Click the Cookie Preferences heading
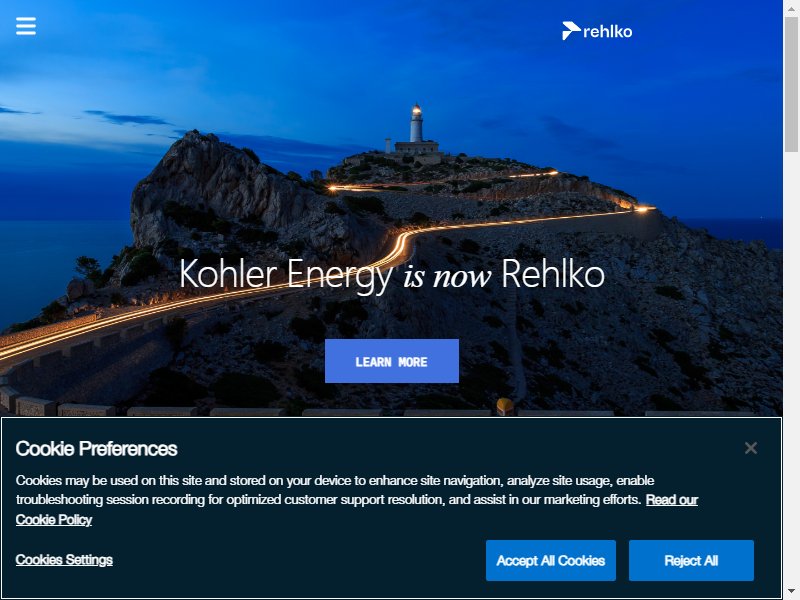 pyautogui.click(x=96, y=448)
